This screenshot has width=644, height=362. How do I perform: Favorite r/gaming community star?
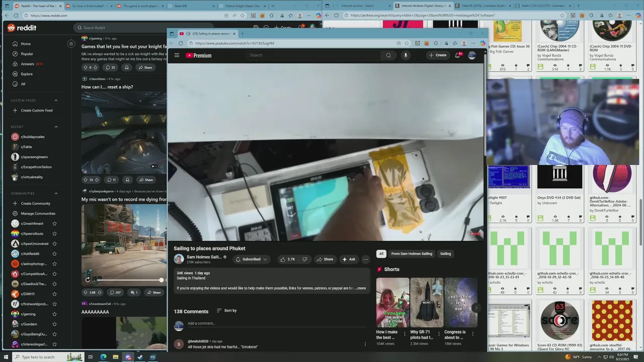pos(54,314)
